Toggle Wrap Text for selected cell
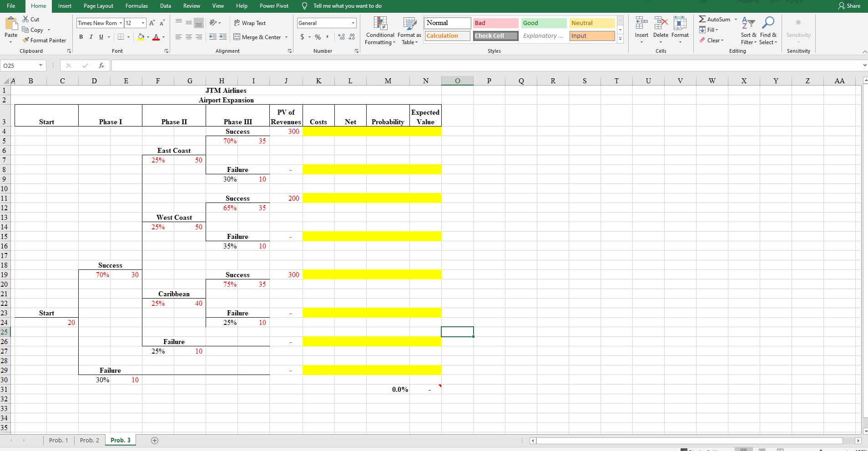Viewport: 868px width, 451px height. point(249,23)
